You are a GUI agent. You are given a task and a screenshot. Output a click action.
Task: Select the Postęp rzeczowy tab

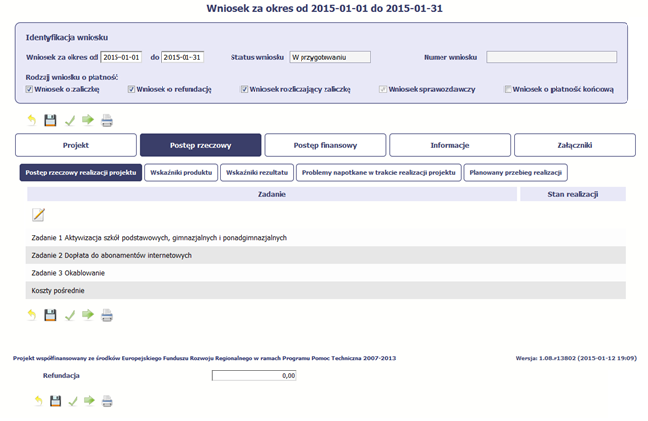[x=200, y=145]
